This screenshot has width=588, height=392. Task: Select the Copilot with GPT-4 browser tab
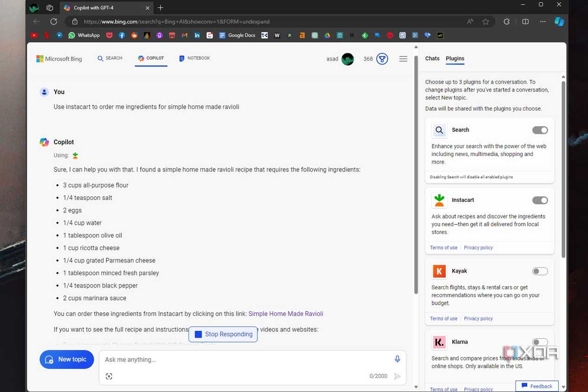(x=106, y=8)
